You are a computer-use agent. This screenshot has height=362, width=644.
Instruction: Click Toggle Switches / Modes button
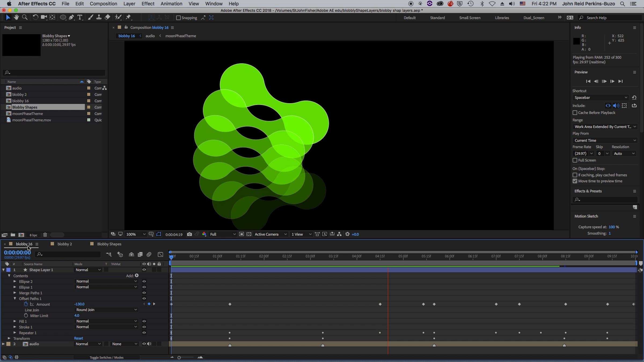click(x=107, y=357)
